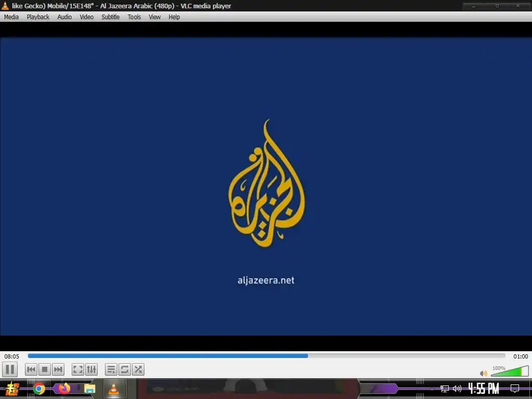Close the VLC media player window
Image resolution: width=532 pixels, height=399 pixels.
[x=518, y=6]
